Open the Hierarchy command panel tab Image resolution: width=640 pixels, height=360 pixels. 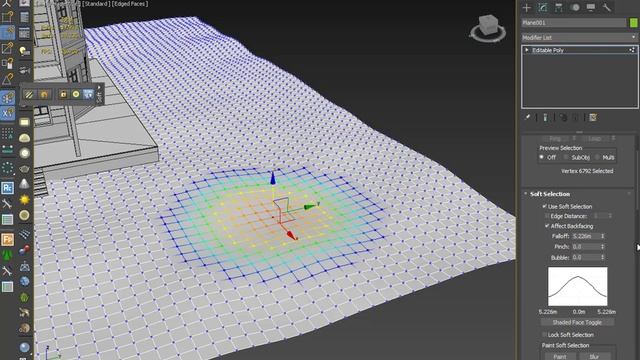[558, 7]
